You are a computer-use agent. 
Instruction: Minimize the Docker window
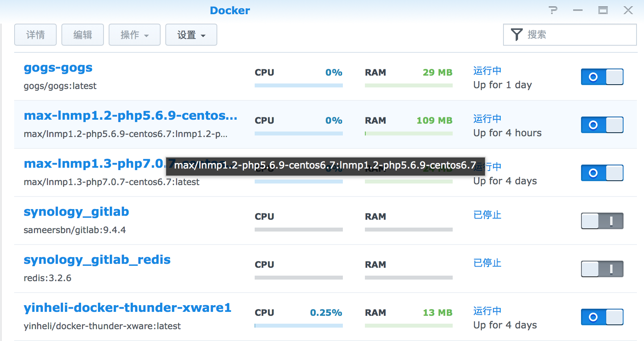578,10
